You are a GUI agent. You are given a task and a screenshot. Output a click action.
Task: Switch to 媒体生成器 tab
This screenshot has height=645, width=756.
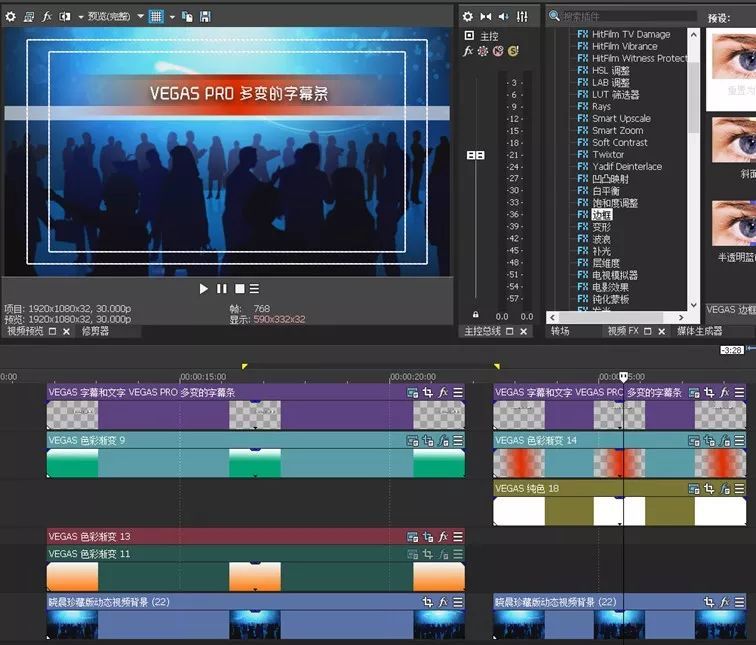tap(699, 331)
